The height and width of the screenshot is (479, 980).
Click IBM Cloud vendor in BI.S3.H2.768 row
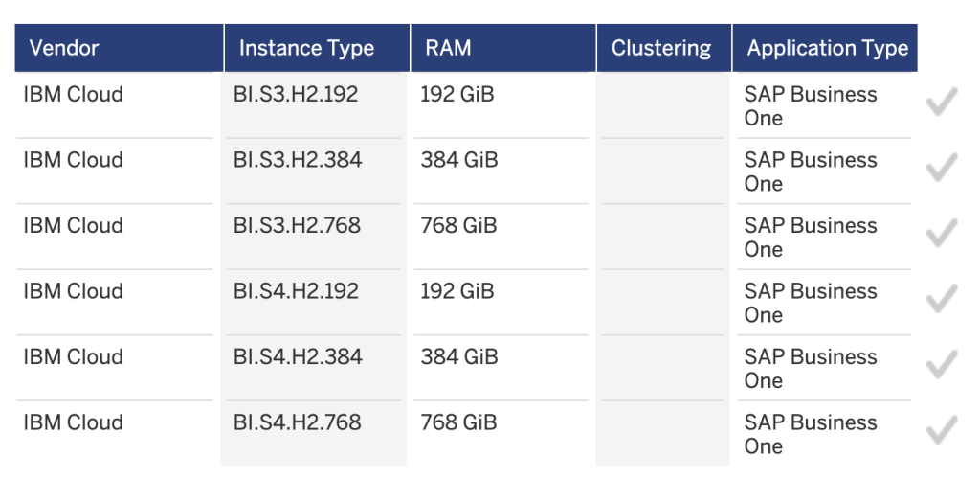(x=73, y=226)
